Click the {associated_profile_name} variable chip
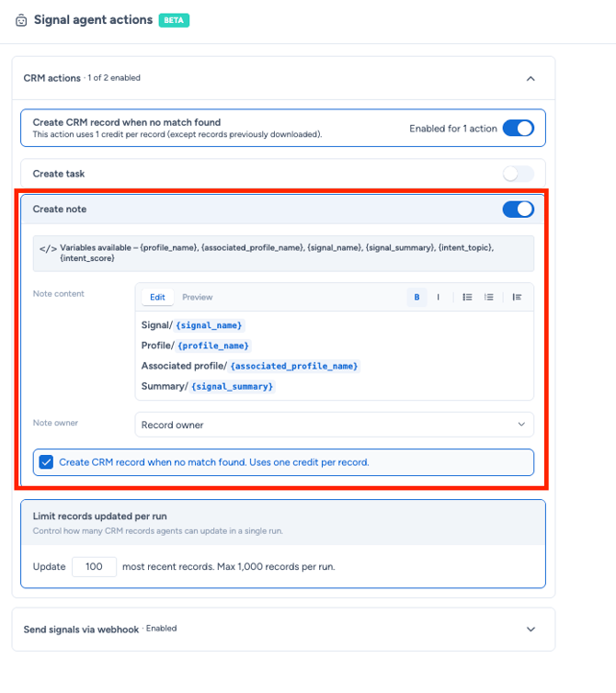Viewport: 616px width, 693px height. pyautogui.click(x=294, y=366)
